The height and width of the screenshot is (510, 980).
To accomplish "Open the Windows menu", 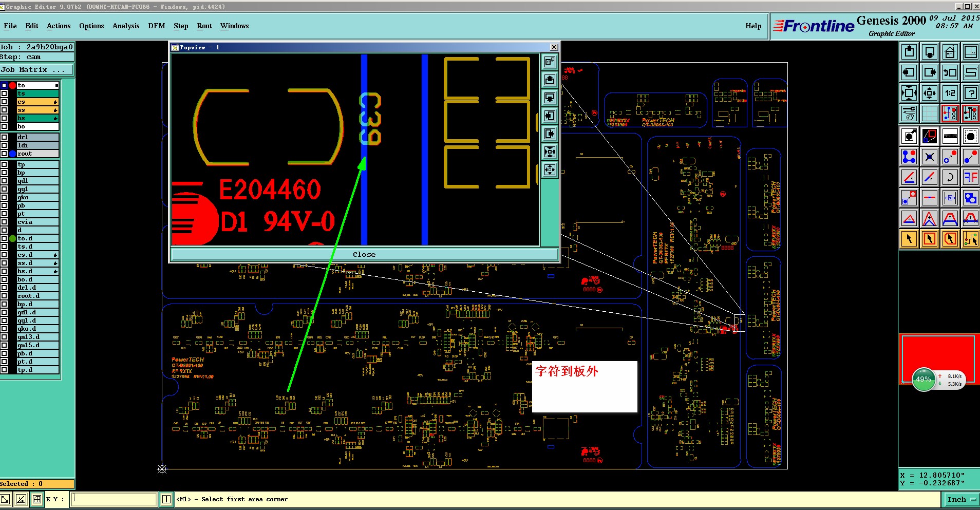I will (235, 26).
